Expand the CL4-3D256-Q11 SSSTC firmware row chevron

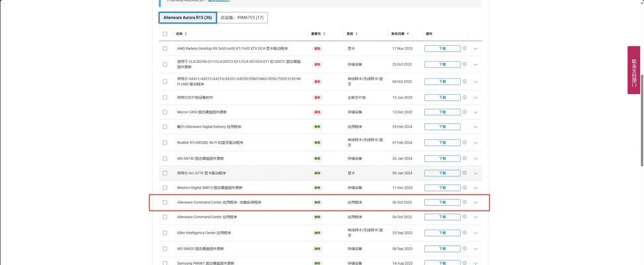476,64
